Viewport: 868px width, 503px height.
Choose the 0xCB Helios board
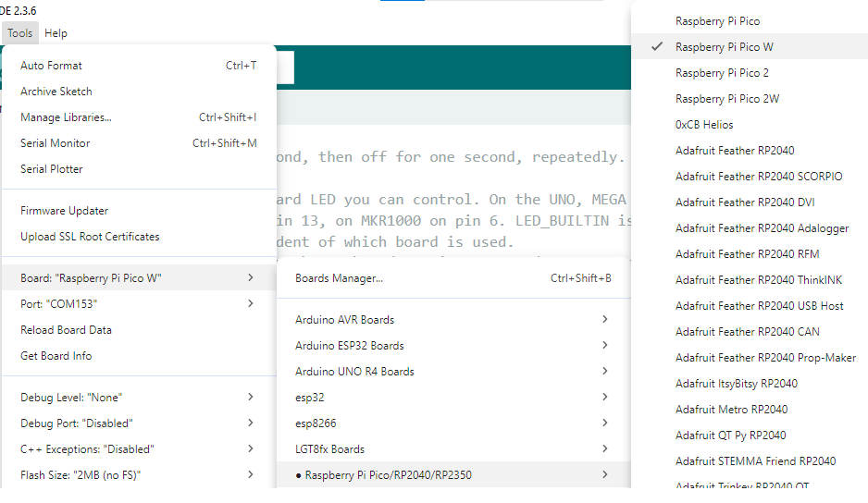click(704, 125)
